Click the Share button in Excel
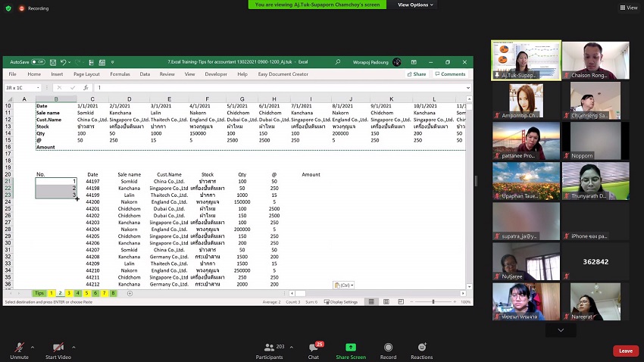The image size is (644, 362). [x=416, y=74]
